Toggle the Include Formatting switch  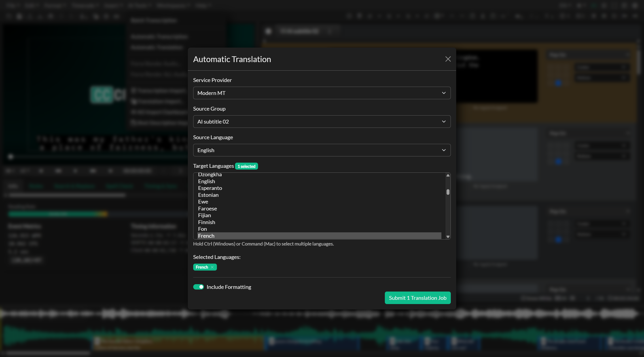pos(199,287)
